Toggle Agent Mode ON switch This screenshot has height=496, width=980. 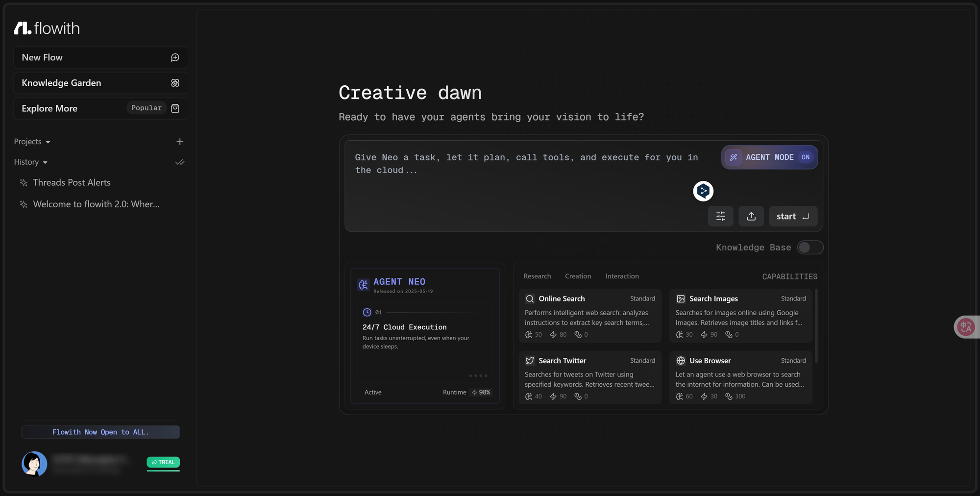point(806,157)
